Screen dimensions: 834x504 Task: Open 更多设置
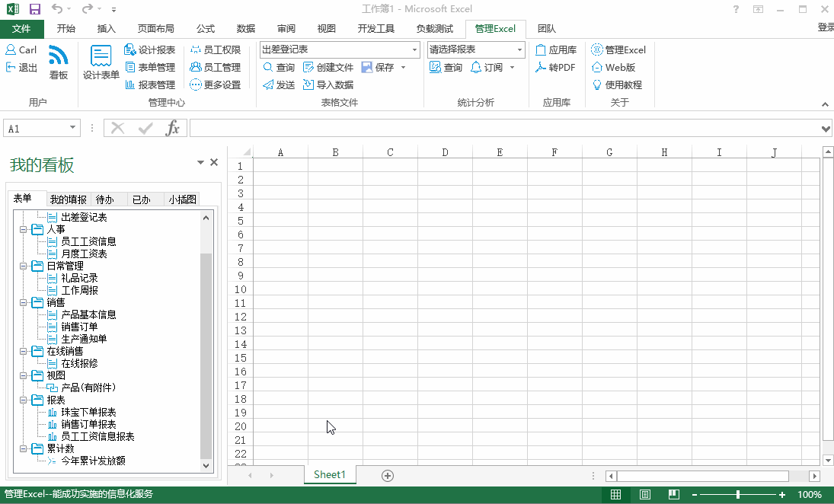[x=216, y=85]
